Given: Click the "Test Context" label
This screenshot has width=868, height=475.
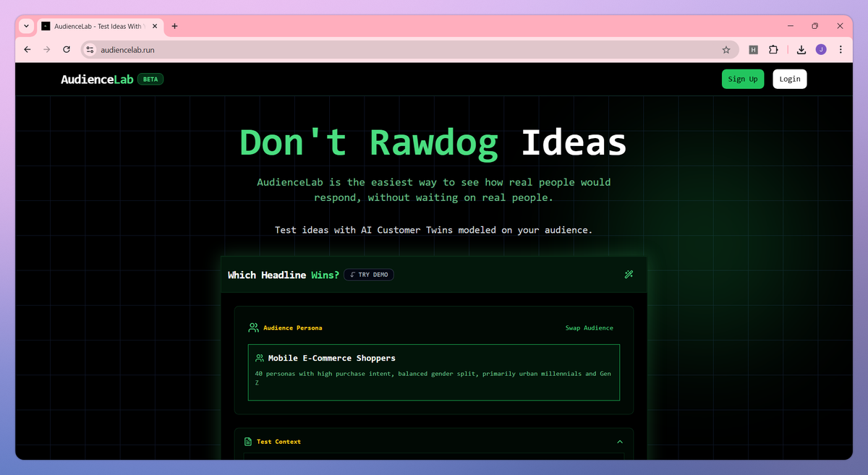Looking at the screenshot, I should [x=278, y=442].
